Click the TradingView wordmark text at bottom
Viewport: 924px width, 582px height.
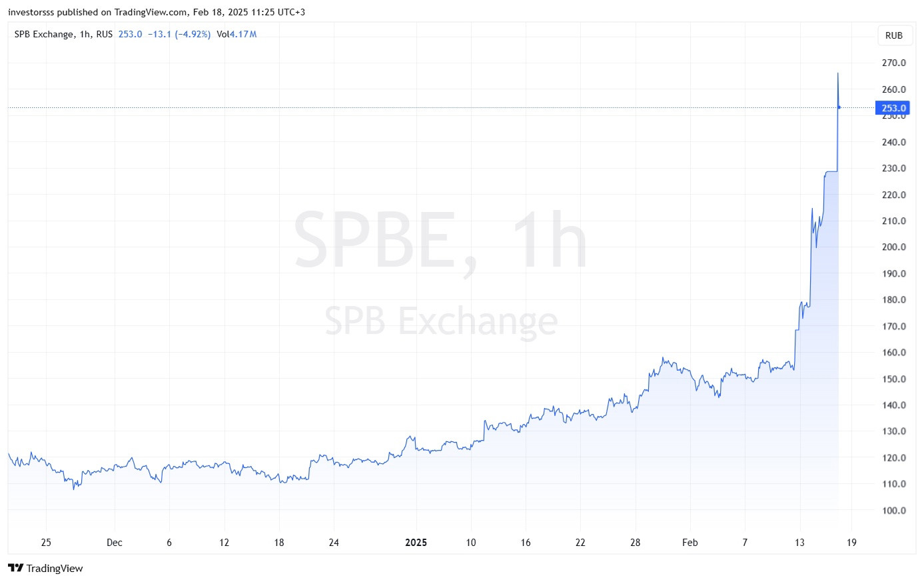tap(55, 568)
